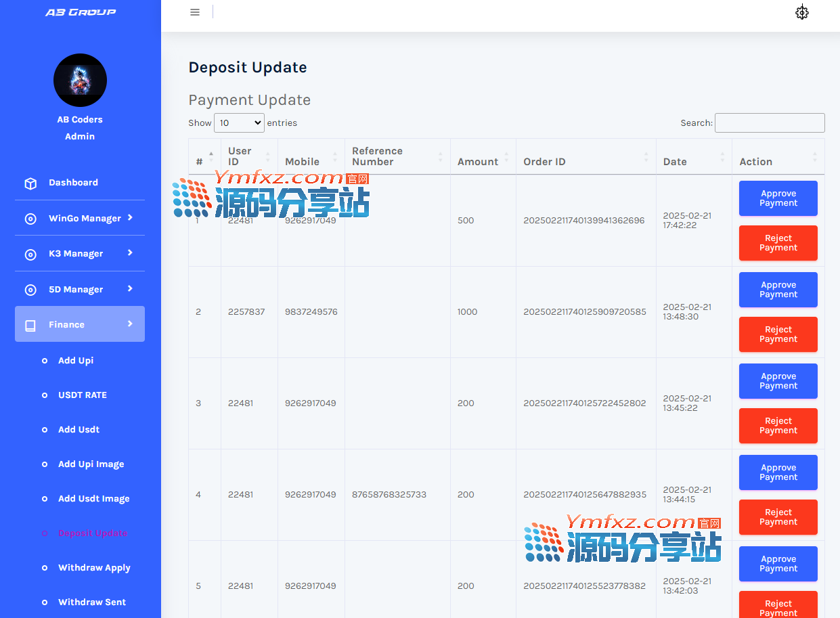Image resolution: width=840 pixels, height=618 pixels.
Task: Select the Dashboard cube icon in sidebar
Action: [30, 183]
